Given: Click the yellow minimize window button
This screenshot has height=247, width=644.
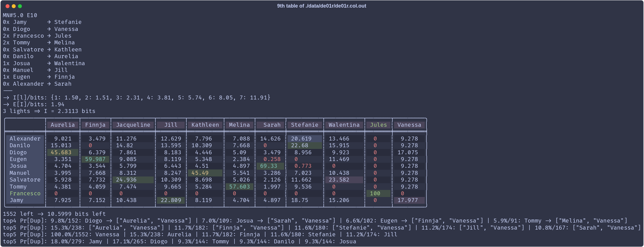Looking at the screenshot, I should click(x=14, y=6).
